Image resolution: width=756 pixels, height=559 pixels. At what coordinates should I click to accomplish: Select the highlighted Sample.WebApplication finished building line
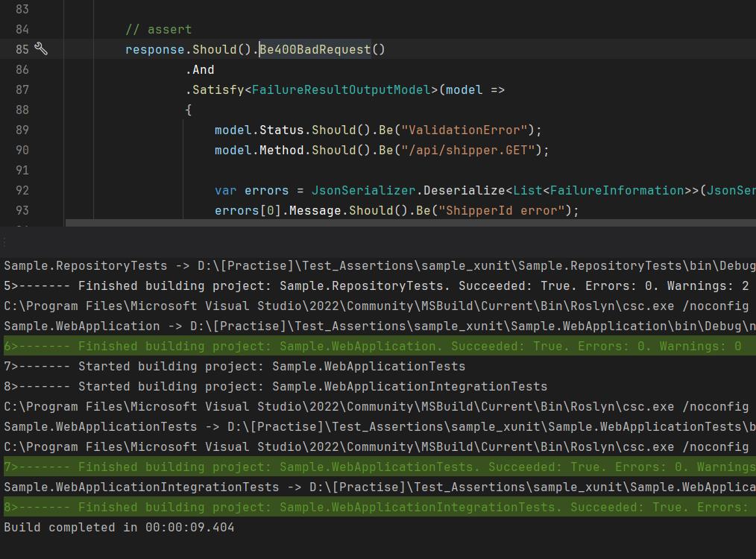click(373, 346)
